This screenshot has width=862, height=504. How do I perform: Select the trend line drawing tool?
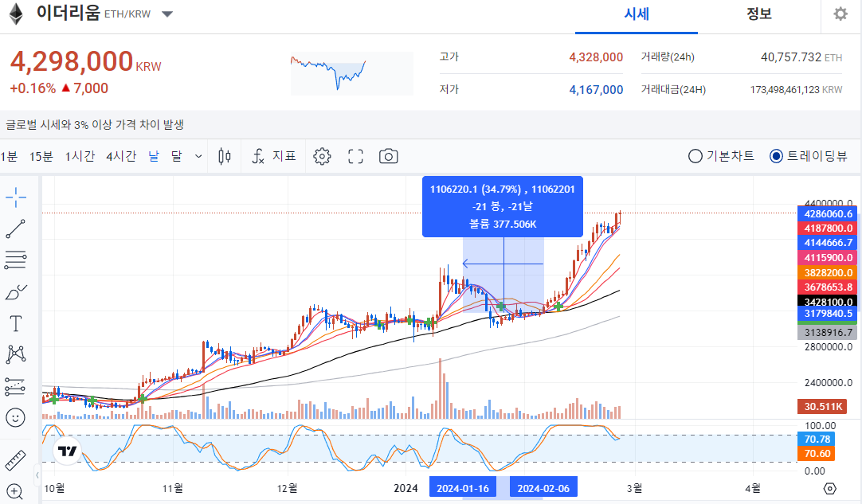16,229
